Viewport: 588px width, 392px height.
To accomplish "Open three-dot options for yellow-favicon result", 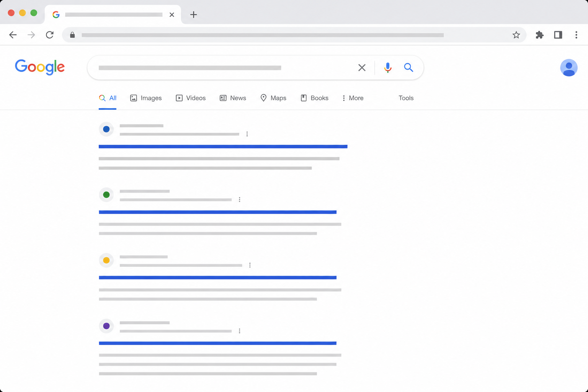I will [250, 265].
